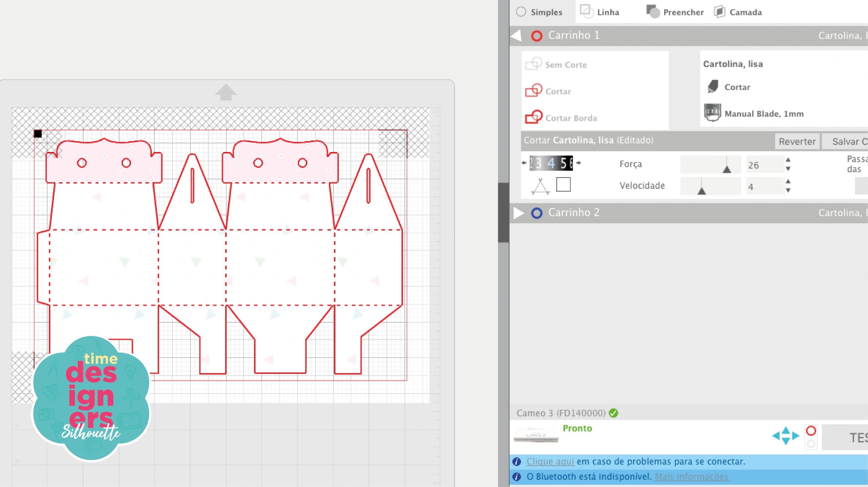Expand the Carrinho 2 section
Viewport: 868px width, 487px height.
pyautogui.click(x=518, y=213)
